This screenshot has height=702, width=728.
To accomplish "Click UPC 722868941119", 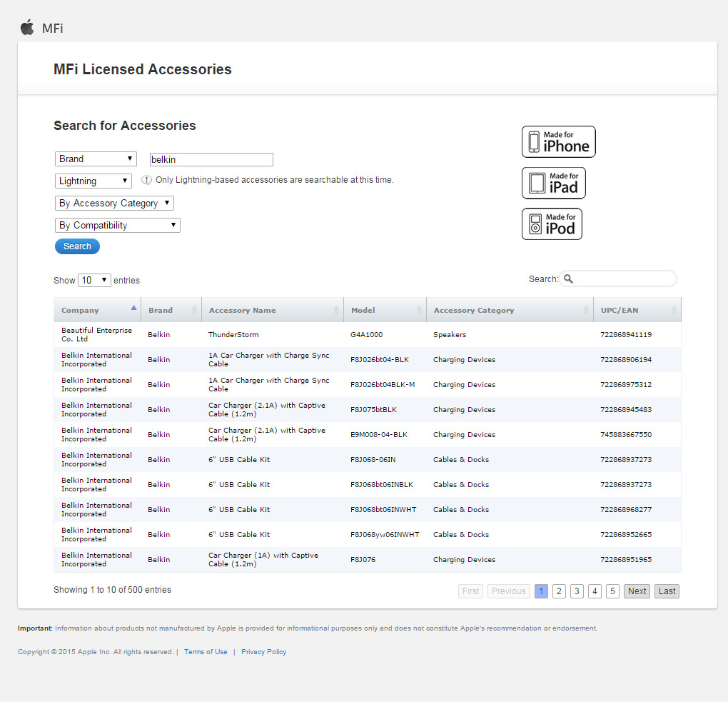I will pyautogui.click(x=626, y=334).
